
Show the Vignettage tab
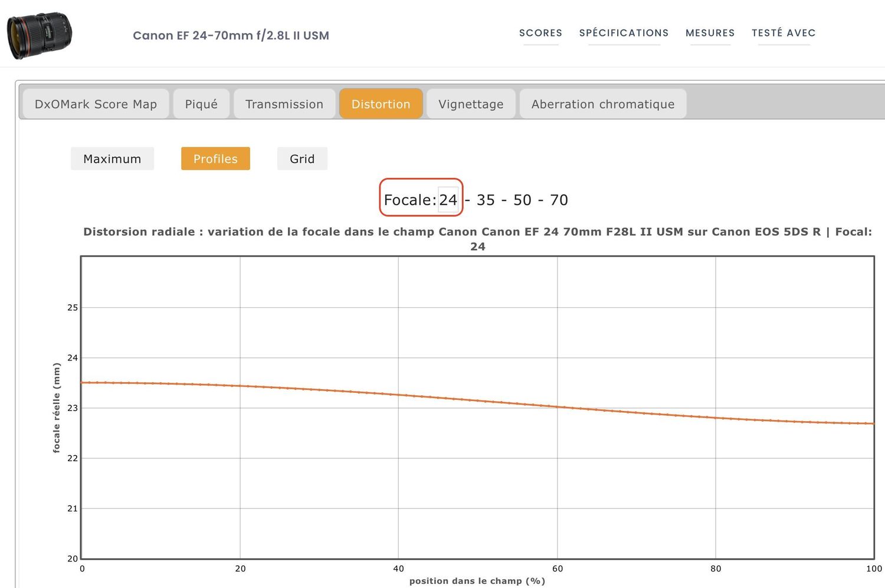pos(471,104)
